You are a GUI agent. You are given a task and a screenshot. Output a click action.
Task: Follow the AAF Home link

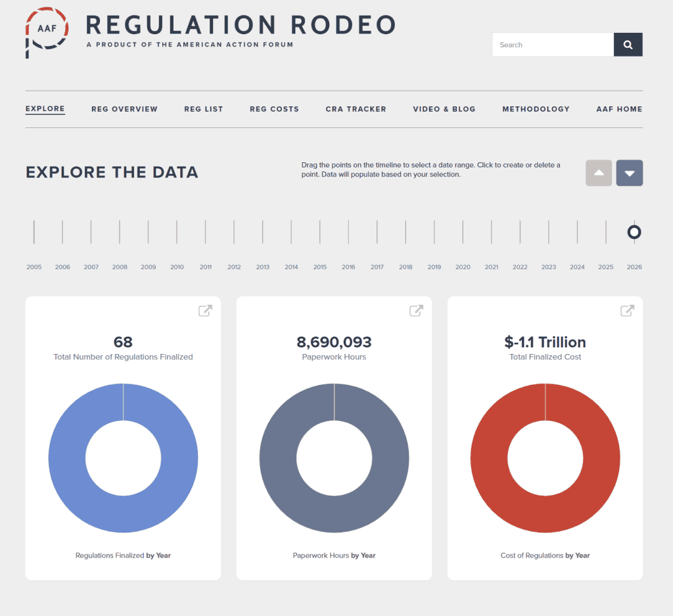pos(619,109)
